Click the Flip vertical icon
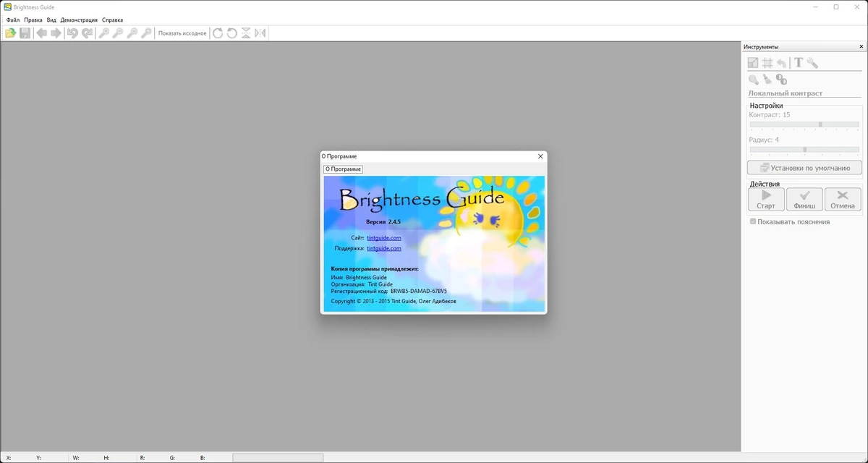 (246, 33)
